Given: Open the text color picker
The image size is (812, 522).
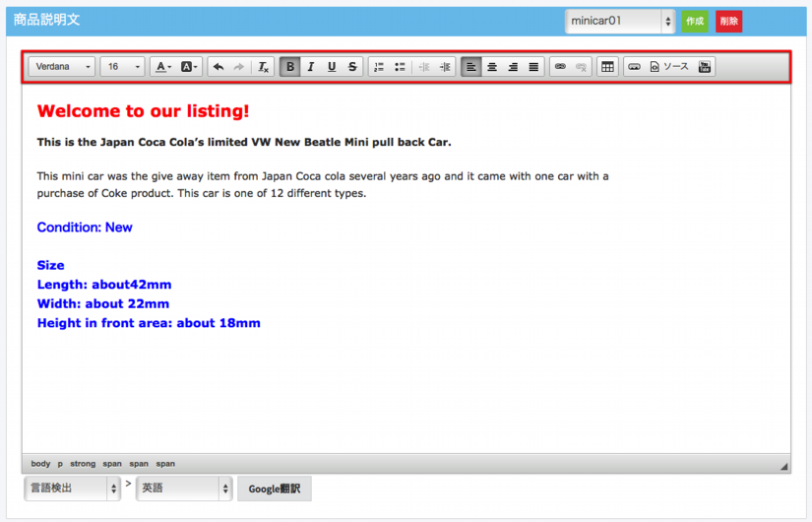Looking at the screenshot, I should [x=163, y=67].
